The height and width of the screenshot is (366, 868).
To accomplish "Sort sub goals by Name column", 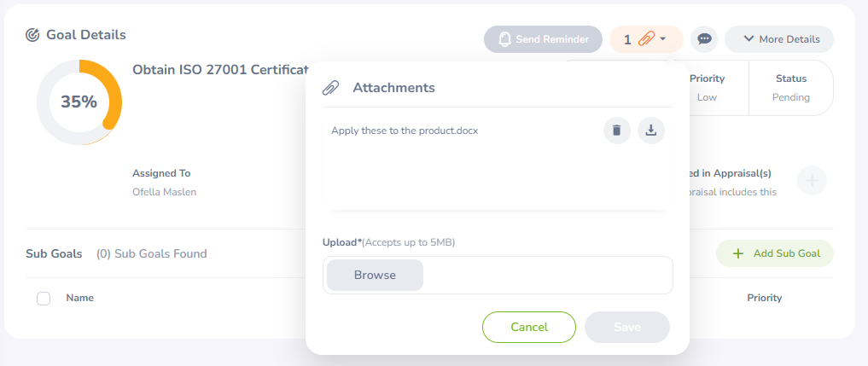I will point(80,298).
